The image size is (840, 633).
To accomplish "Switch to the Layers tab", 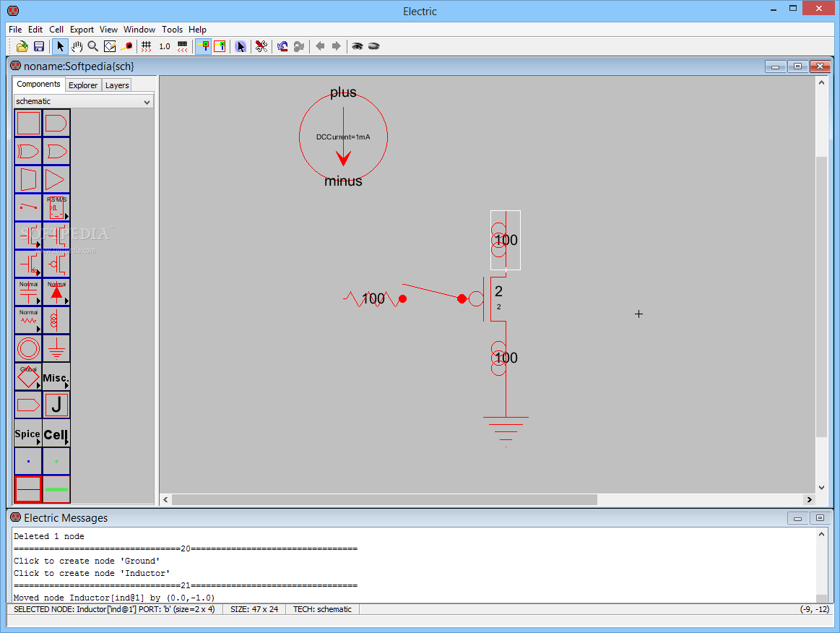I will point(117,85).
